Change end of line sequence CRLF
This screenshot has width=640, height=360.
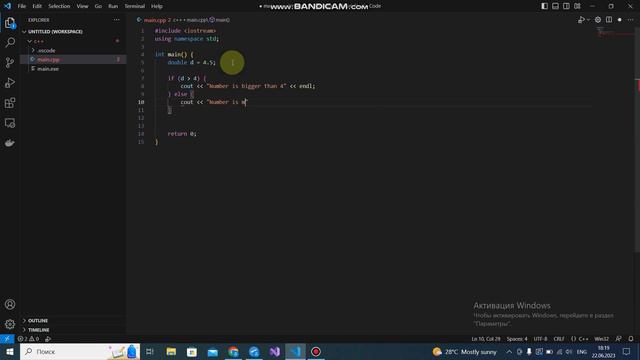tap(559, 339)
